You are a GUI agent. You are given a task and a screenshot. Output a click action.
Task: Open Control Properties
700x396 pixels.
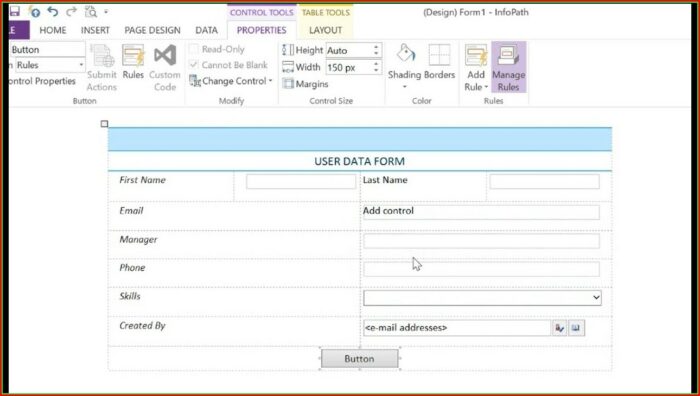point(42,81)
